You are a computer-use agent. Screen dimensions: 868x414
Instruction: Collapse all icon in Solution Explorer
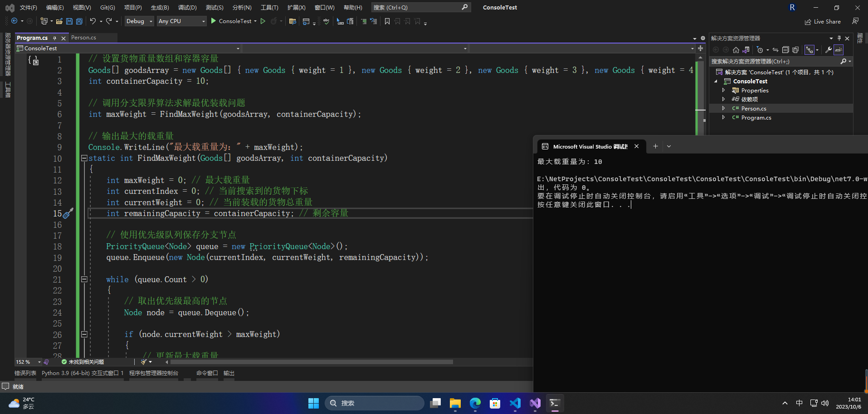tap(785, 50)
